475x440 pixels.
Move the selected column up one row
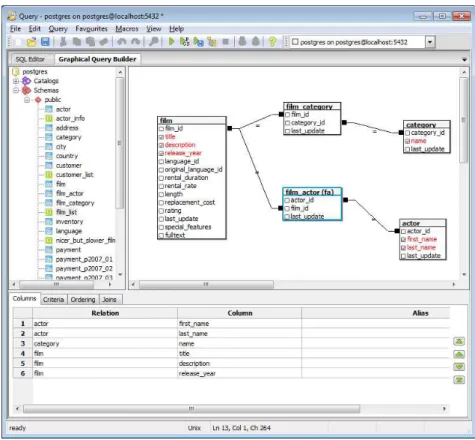[459, 354]
